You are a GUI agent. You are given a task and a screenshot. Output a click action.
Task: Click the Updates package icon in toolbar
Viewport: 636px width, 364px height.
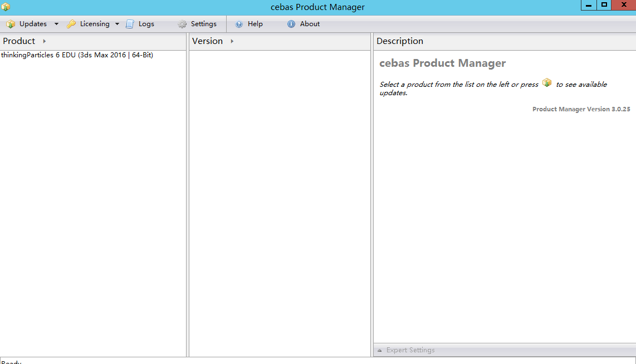pos(11,24)
